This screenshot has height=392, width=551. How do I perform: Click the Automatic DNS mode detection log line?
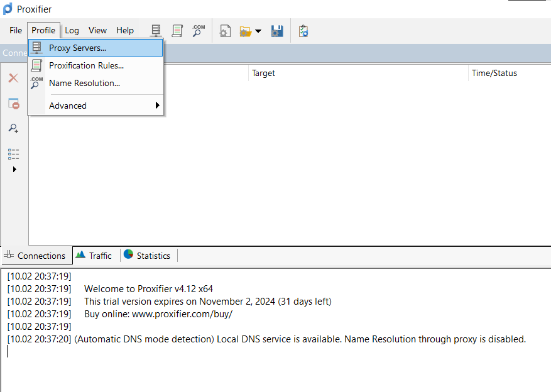(x=267, y=339)
